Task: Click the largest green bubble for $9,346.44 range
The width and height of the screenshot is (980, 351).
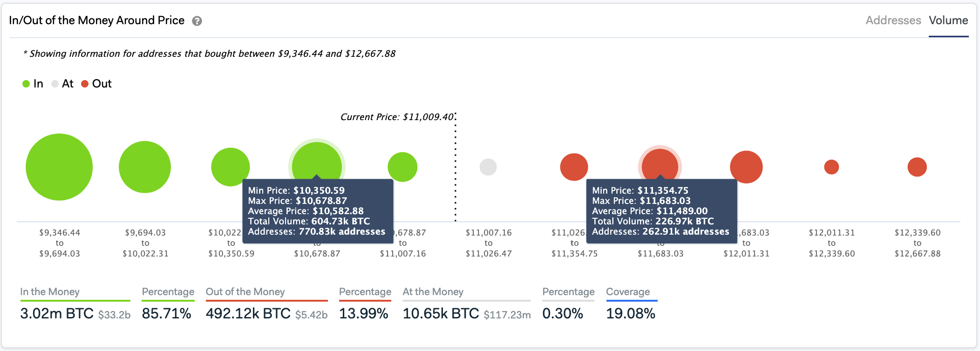Action: click(59, 167)
